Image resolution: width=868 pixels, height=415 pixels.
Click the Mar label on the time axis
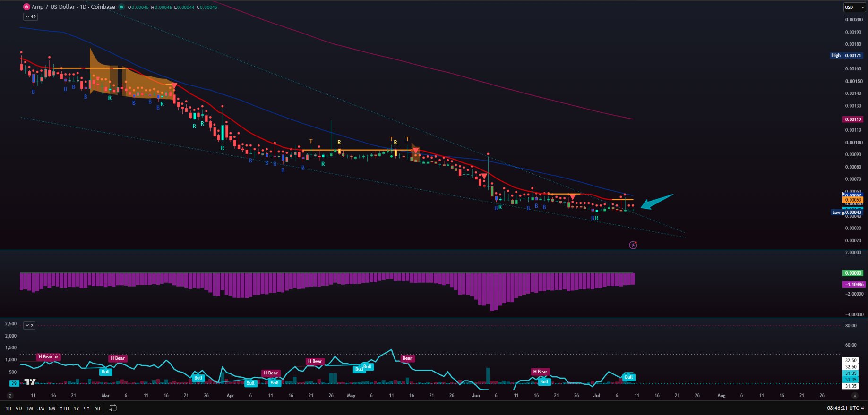105,396
